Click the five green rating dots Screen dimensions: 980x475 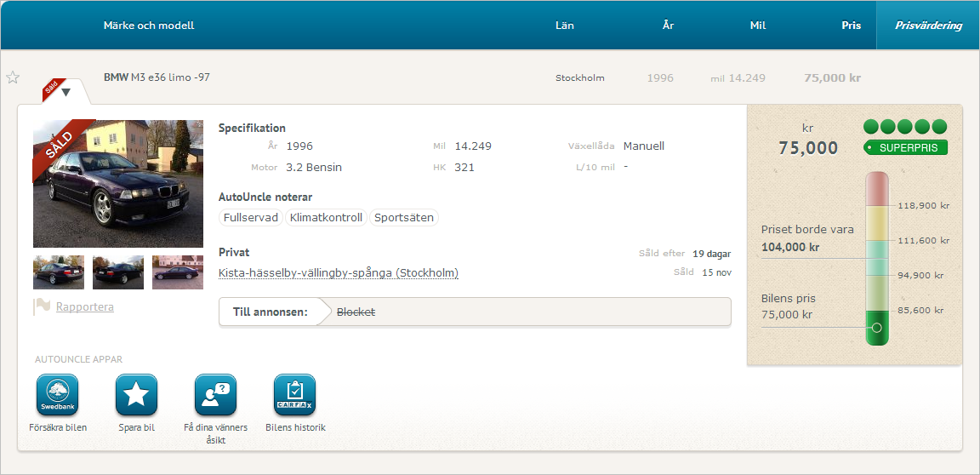905,127
